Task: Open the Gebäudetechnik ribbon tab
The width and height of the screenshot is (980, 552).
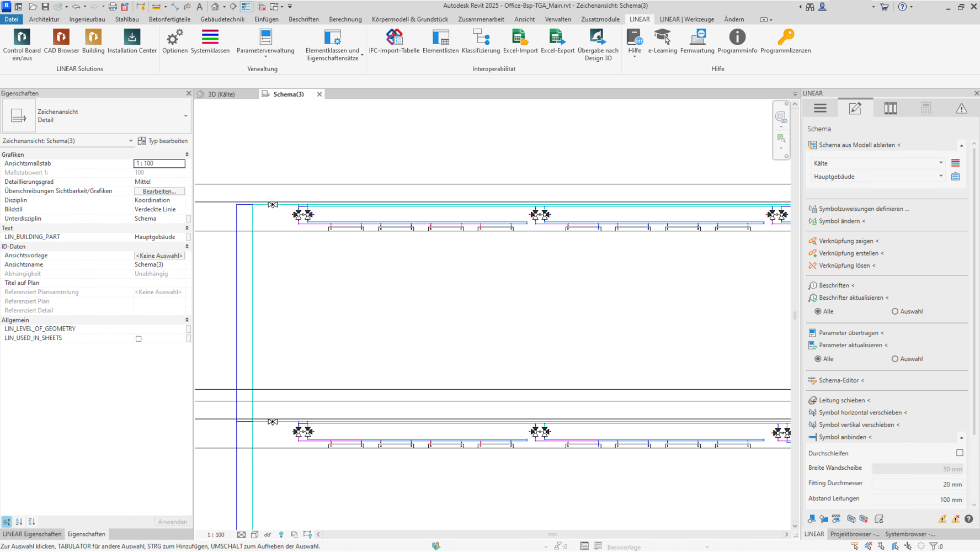Action: tap(222, 19)
